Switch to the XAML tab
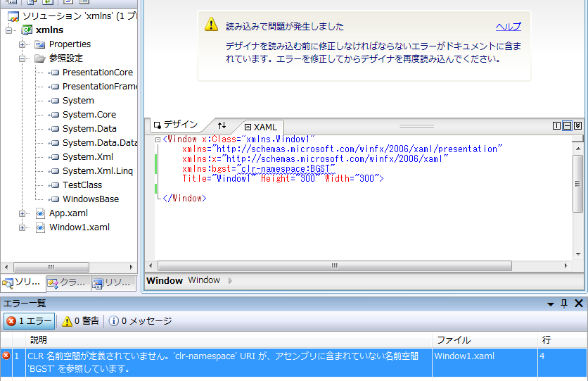 pos(261,127)
